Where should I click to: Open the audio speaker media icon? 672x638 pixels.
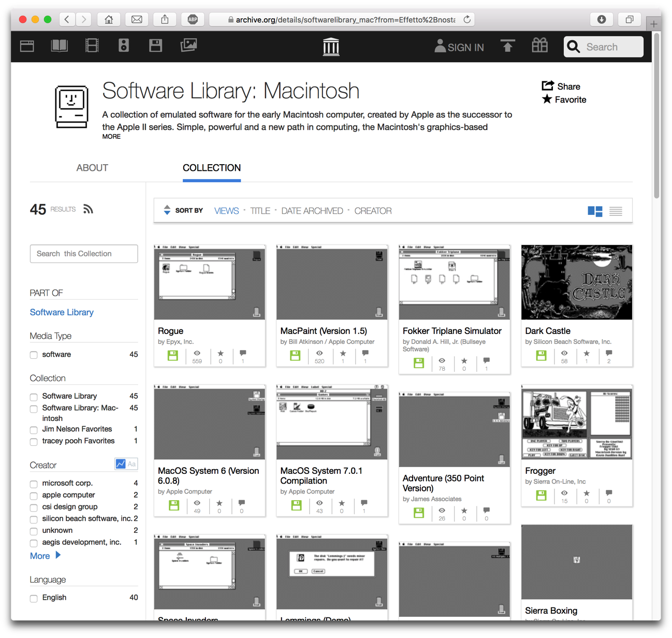(x=124, y=46)
